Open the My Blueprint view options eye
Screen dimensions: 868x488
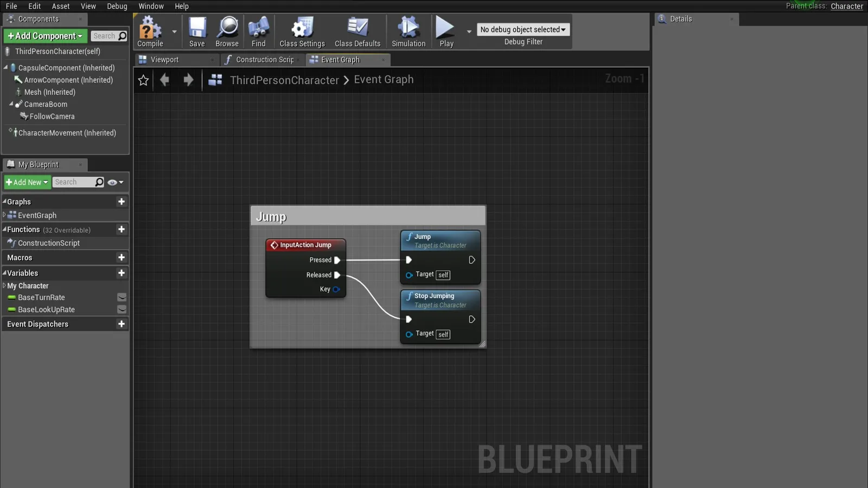(116, 182)
